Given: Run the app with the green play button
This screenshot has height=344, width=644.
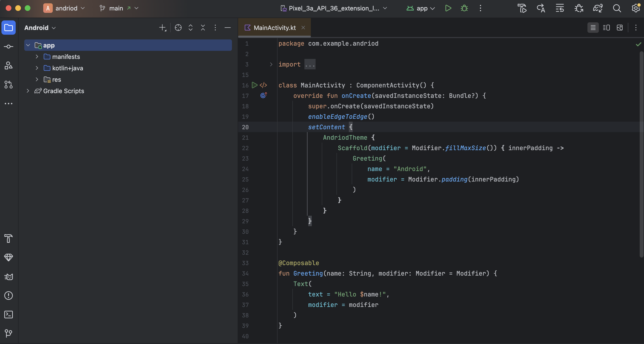Looking at the screenshot, I should pos(448,8).
